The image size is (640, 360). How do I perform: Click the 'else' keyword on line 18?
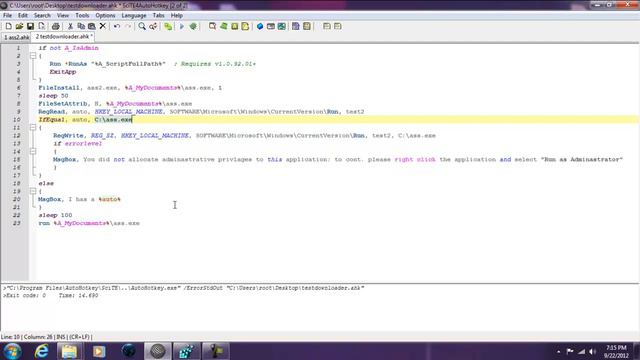tap(46, 183)
